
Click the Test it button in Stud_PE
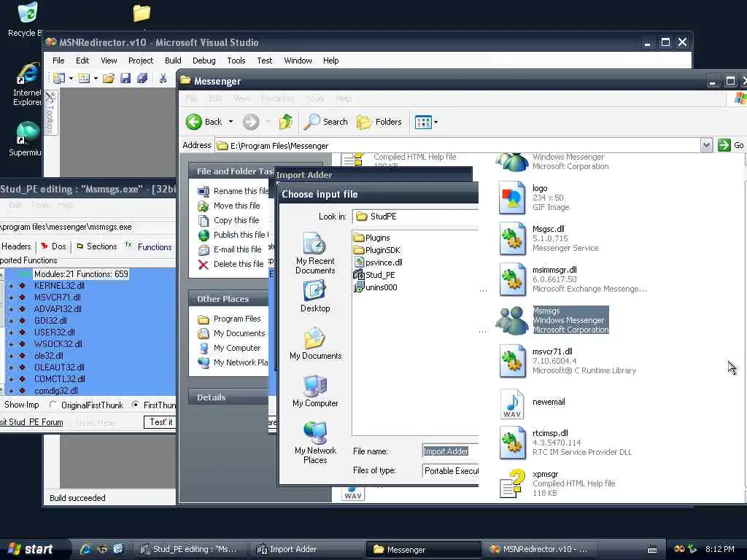[160, 422]
